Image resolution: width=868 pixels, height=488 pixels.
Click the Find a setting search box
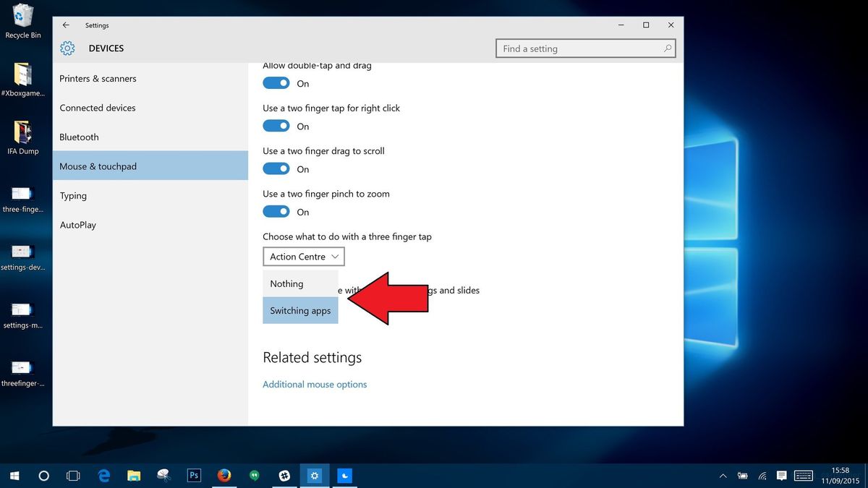585,48
